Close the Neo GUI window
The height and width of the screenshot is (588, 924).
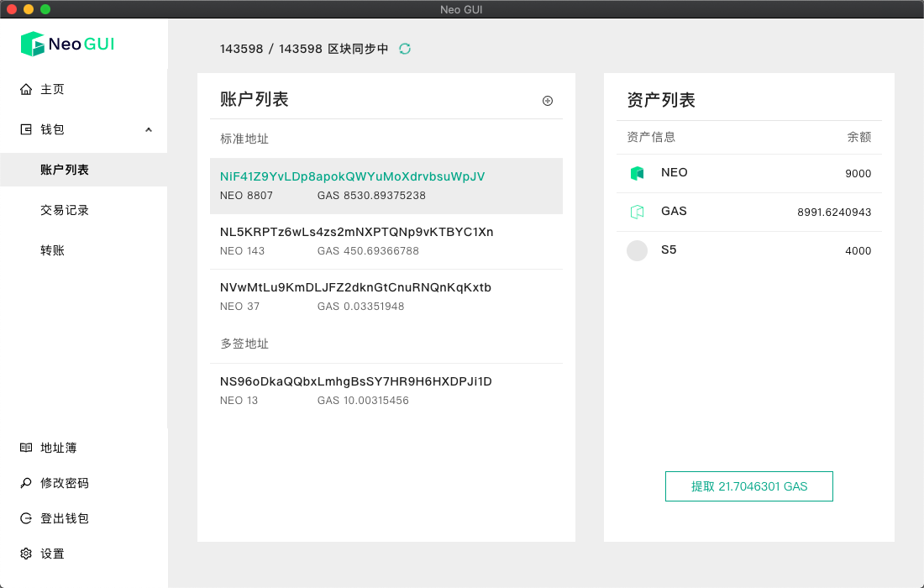click(11, 9)
